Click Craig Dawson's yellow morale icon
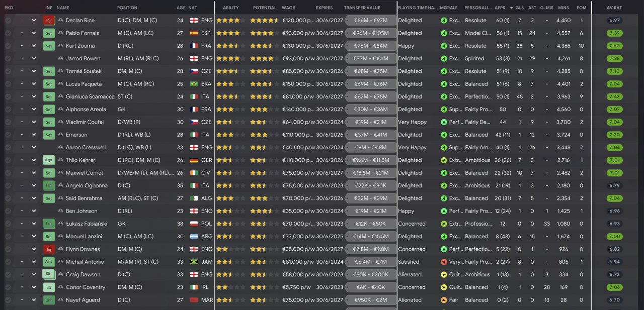644x310 pixels. click(443, 275)
